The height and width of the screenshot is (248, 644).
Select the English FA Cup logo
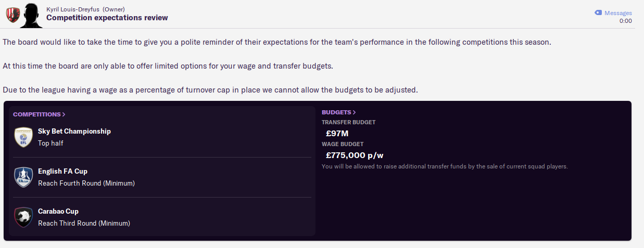coord(23,177)
